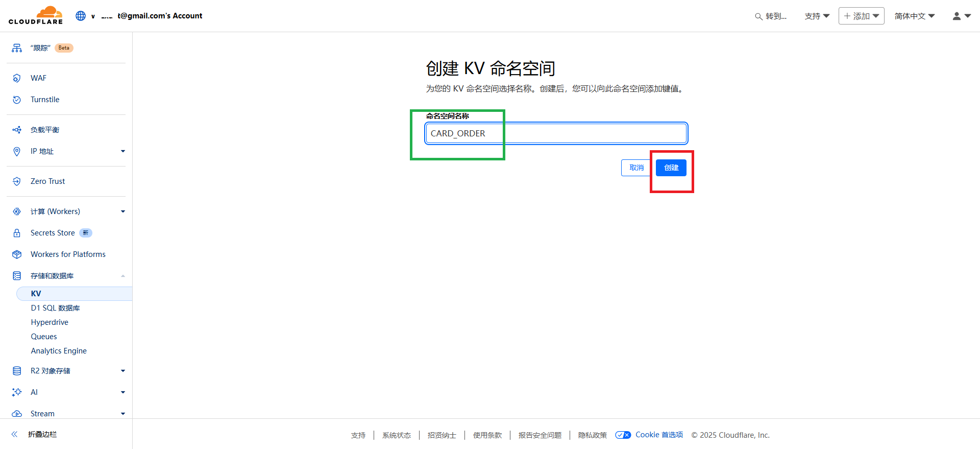Open the 简体中文 language dropdown

pos(914,16)
